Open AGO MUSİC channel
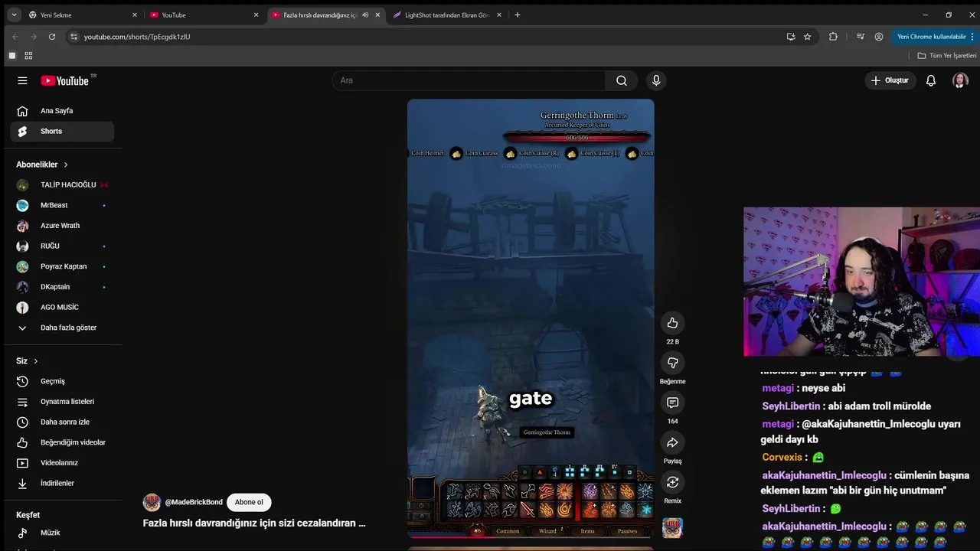 tap(62, 307)
